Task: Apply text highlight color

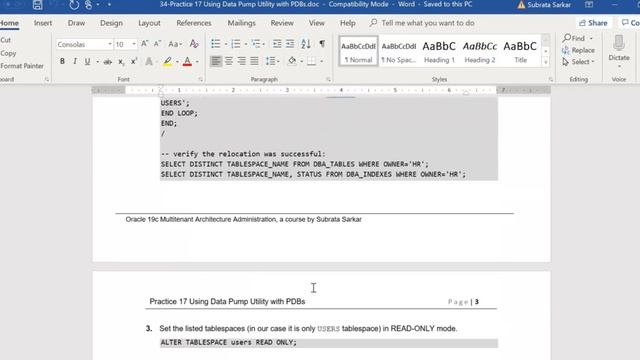Action: (167, 62)
